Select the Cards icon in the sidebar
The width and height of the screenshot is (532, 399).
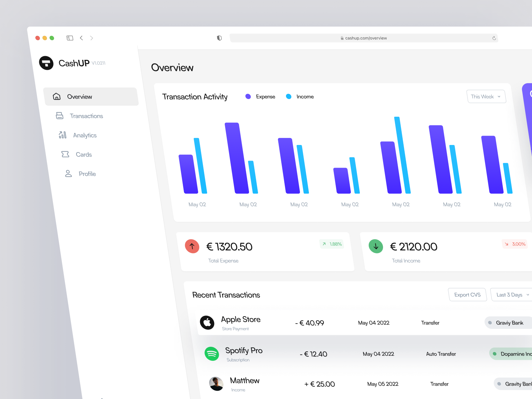coord(65,154)
